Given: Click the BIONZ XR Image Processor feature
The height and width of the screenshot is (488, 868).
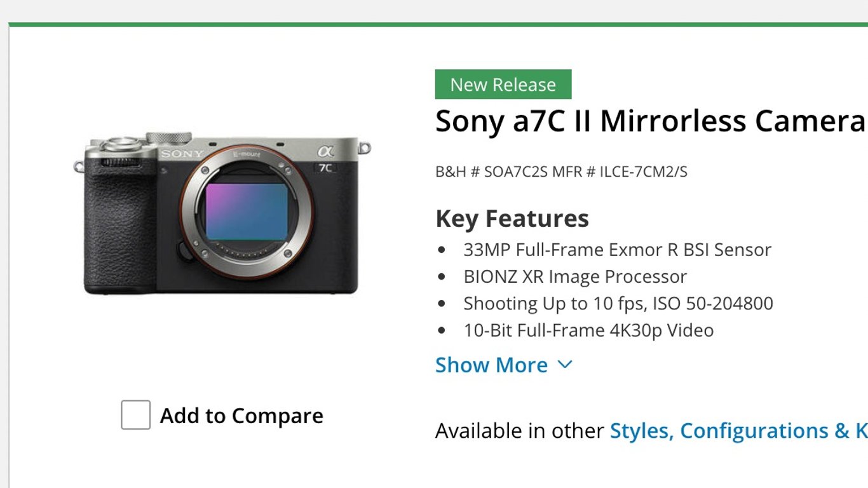Looking at the screenshot, I should 575,277.
